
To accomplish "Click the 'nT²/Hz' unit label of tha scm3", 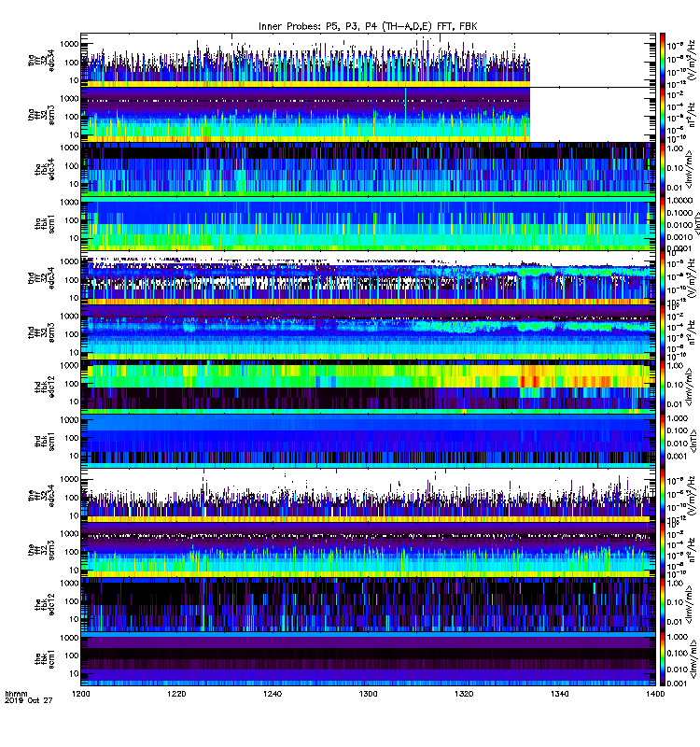I will click(x=693, y=115).
